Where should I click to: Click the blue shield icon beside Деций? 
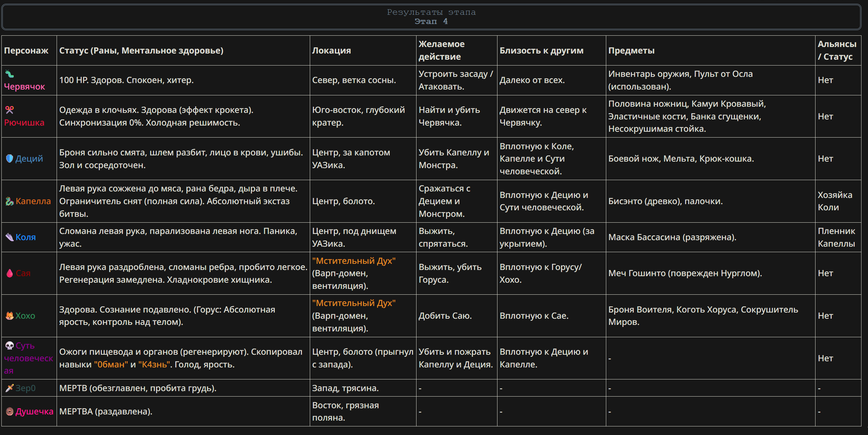10,158
